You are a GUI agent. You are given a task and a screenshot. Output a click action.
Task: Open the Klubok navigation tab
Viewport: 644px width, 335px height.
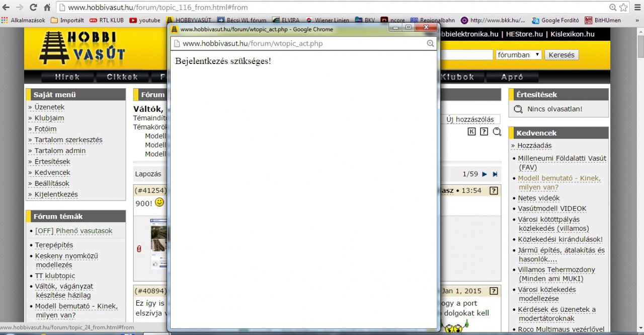point(457,77)
